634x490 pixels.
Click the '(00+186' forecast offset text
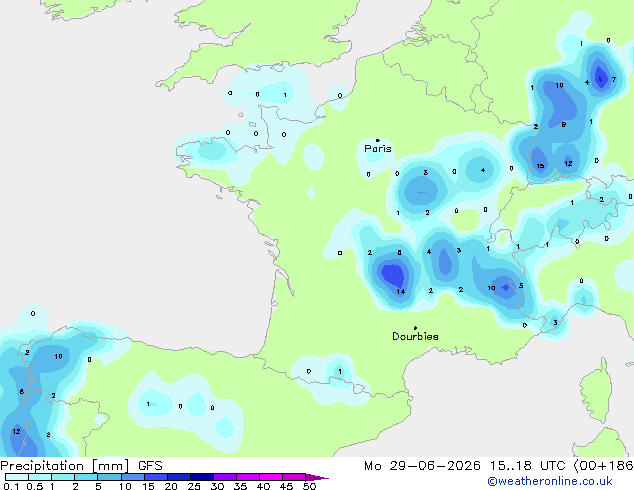tap(604, 466)
